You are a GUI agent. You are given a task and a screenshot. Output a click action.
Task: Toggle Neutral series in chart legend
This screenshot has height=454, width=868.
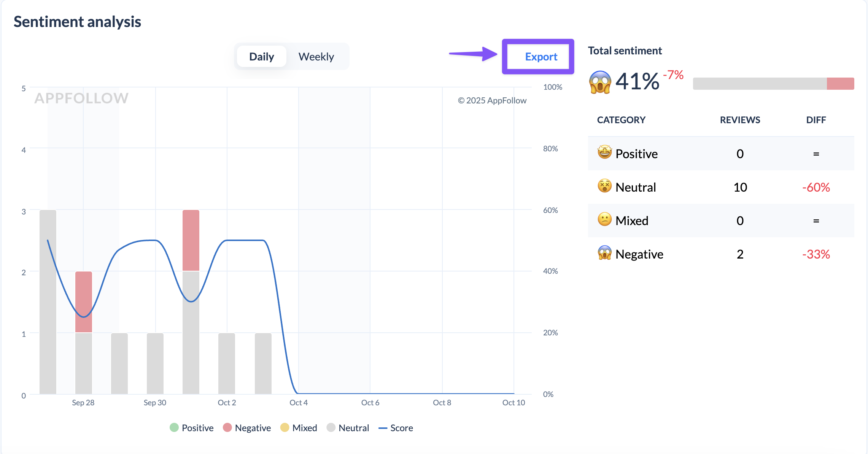pyautogui.click(x=348, y=428)
